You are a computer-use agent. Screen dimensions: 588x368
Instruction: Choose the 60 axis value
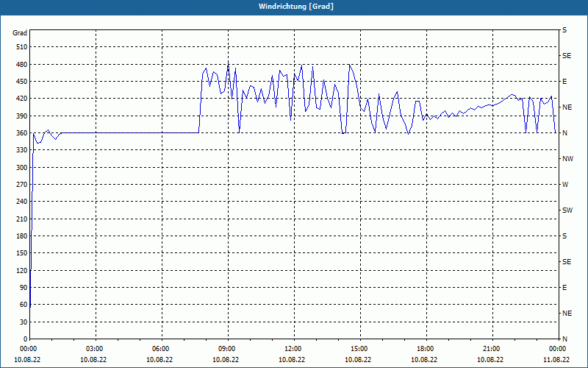click(24, 305)
